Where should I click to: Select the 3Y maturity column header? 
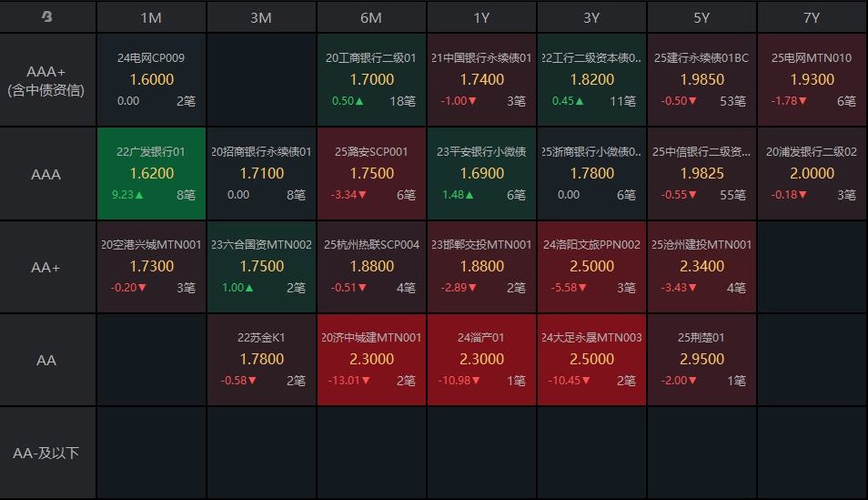(x=591, y=17)
